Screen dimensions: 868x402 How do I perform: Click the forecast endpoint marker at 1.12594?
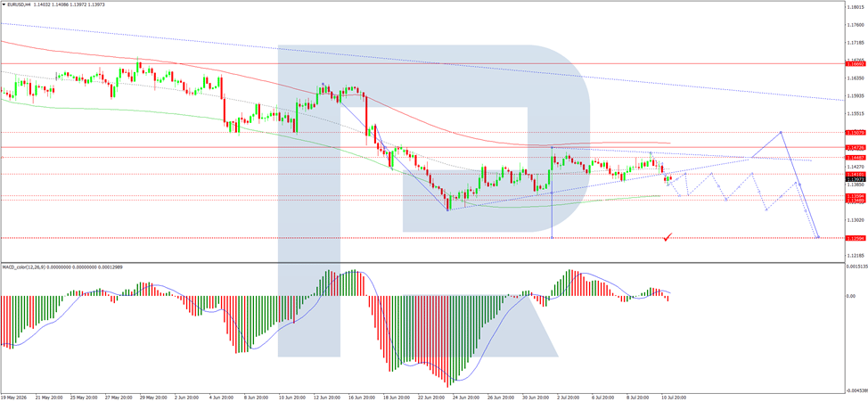[817, 238]
